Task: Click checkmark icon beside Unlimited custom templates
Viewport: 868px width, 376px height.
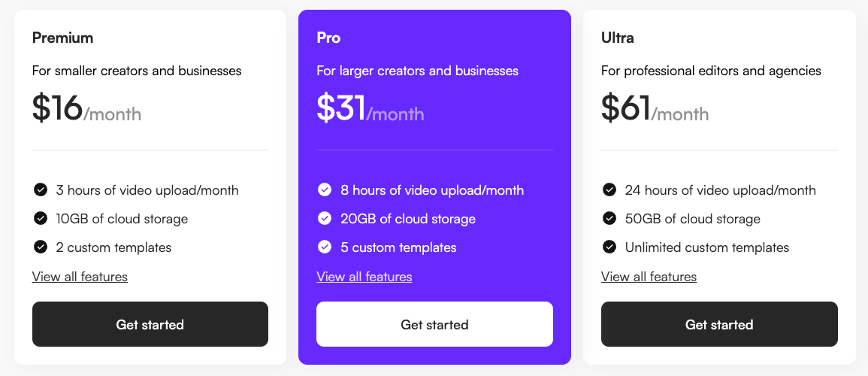Action: [x=609, y=247]
